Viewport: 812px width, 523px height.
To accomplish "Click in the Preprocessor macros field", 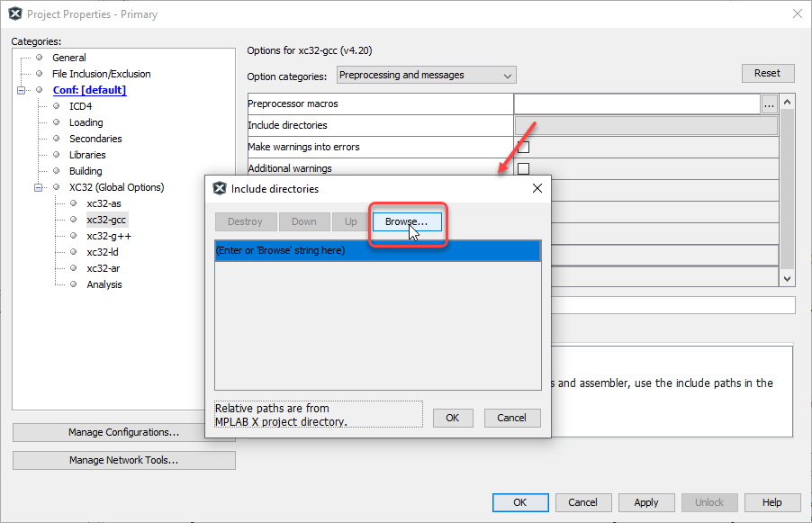I will coord(636,104).
